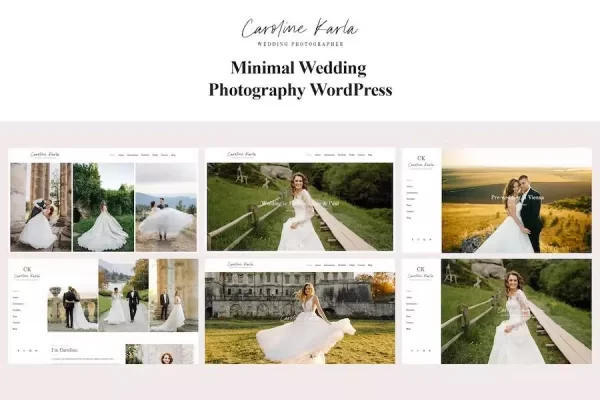The width and height of the screenshot is (600, 400).
Task: Open the couple walking on lakeside path photo
Action: pos(123,295)
